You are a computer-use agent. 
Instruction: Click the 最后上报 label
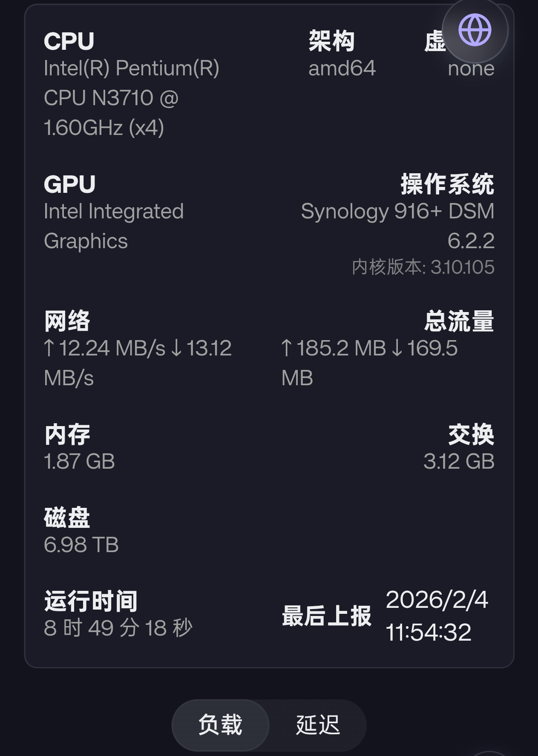click(327, 616)
